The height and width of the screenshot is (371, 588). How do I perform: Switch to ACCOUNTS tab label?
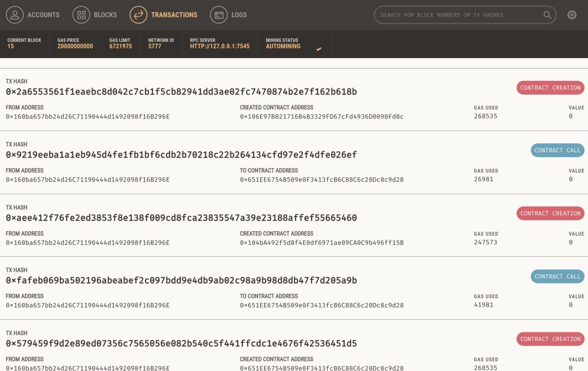(44, 15)
